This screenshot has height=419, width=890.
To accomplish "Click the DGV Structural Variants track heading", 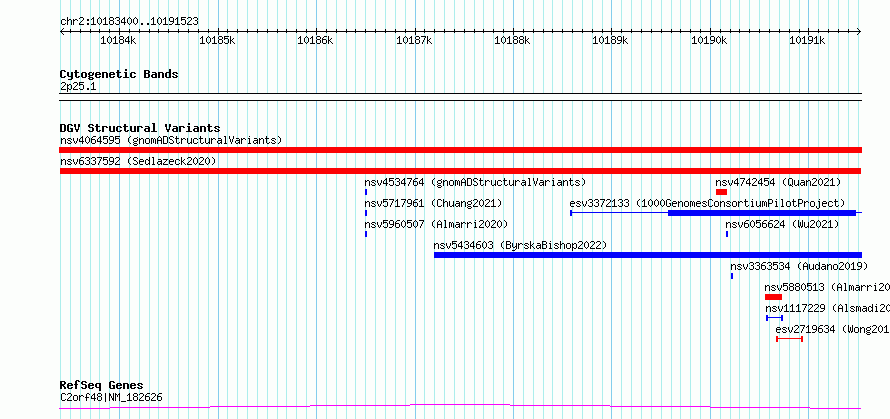I will click(x=140, y=128).
